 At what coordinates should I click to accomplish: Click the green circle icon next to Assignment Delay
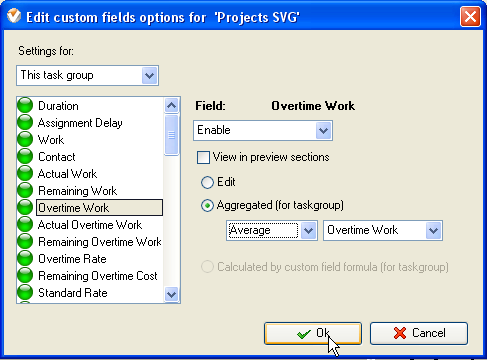(x=25, y=123)
